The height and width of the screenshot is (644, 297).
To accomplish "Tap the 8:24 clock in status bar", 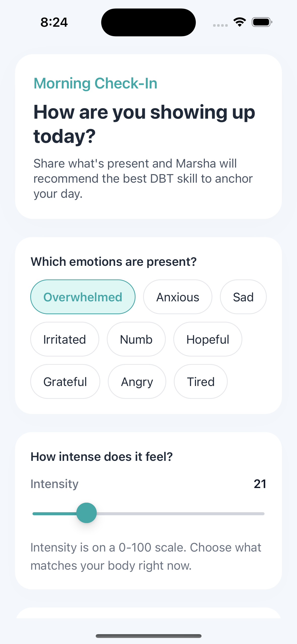I will click(x=54, y=22).
